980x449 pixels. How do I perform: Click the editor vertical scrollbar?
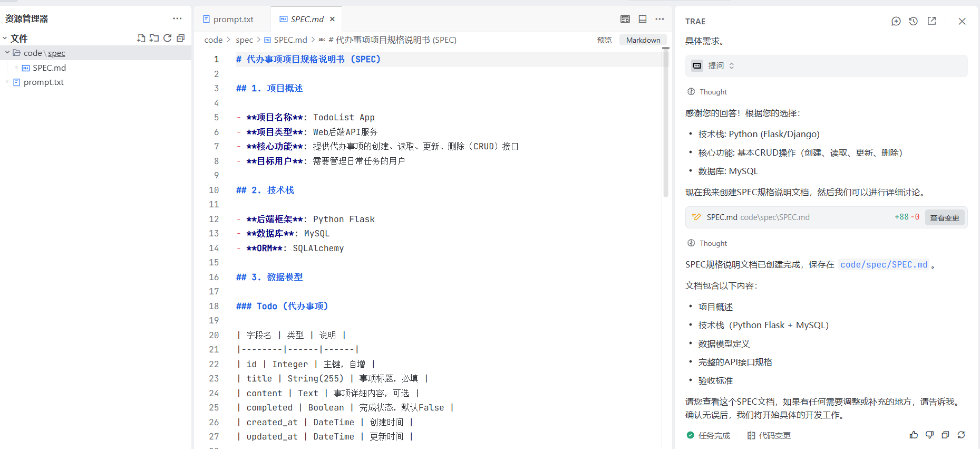click(x=666, y=124)
